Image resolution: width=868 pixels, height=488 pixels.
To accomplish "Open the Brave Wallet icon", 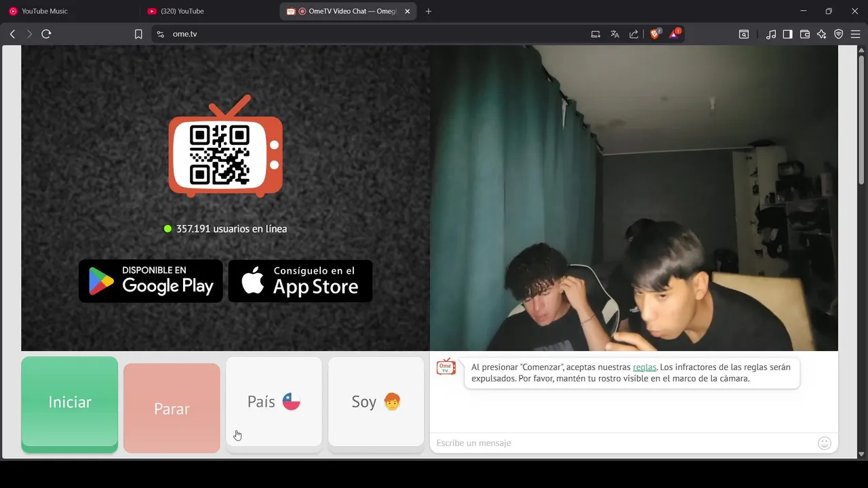I will 805,34.
